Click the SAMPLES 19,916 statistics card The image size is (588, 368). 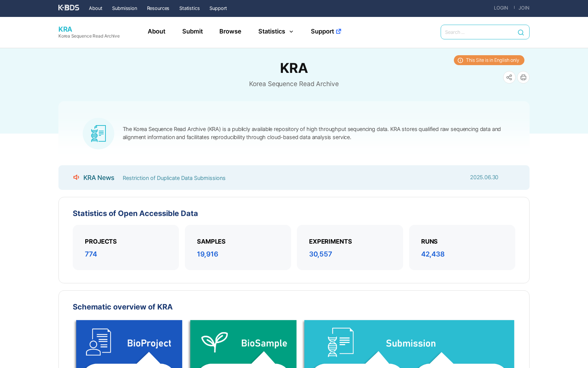pos(238,247)
